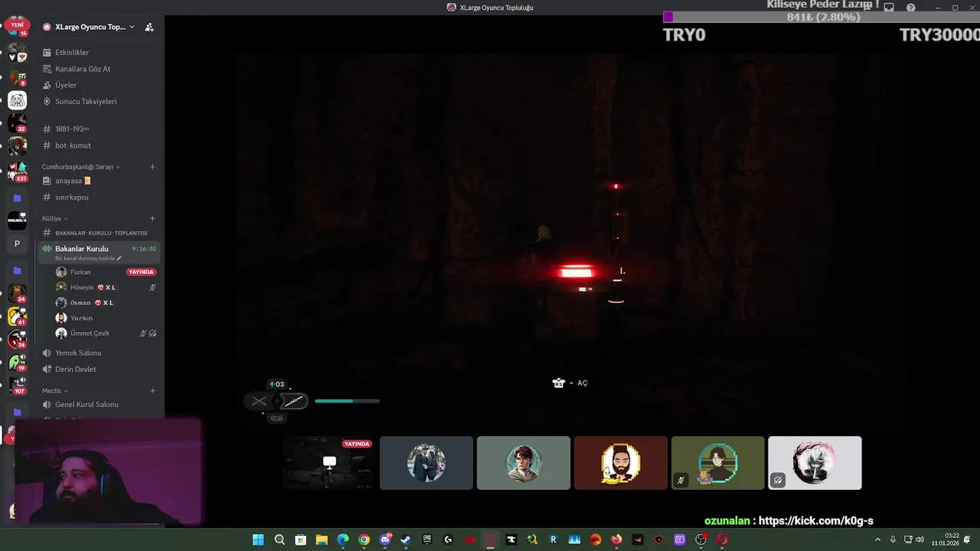Show hidden system tray icons
Screen dimensions: 980x551
[x=877, y=540]
